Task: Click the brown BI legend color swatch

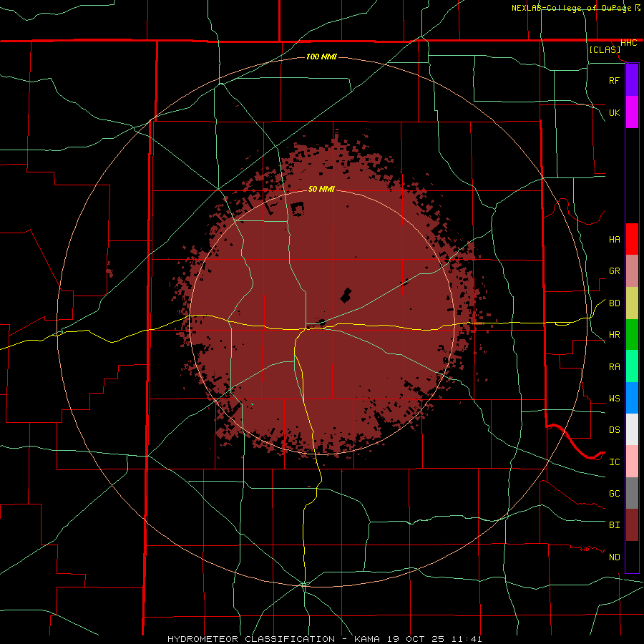Action: click(x=632, y=525)
